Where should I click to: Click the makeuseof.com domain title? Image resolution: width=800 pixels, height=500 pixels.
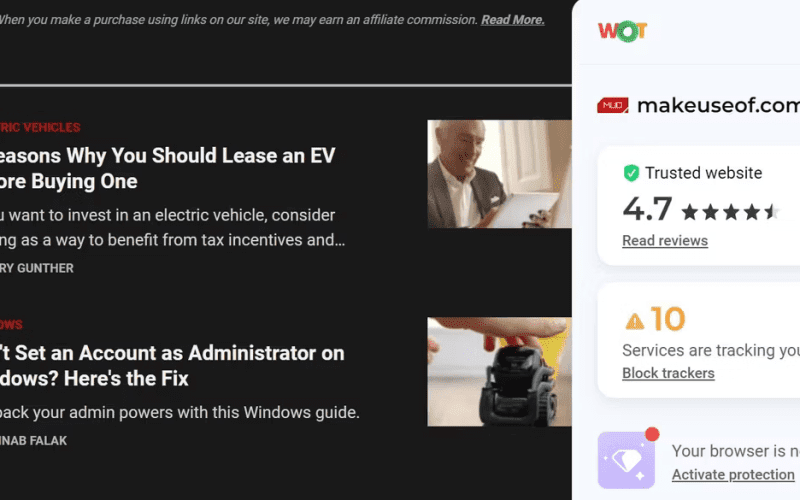(x=718, y=106)
